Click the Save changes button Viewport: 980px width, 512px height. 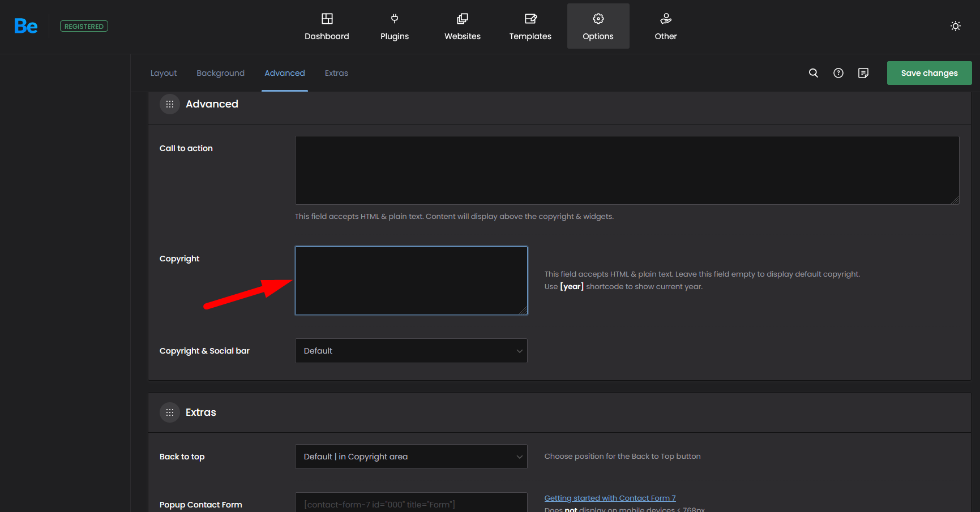930,73
